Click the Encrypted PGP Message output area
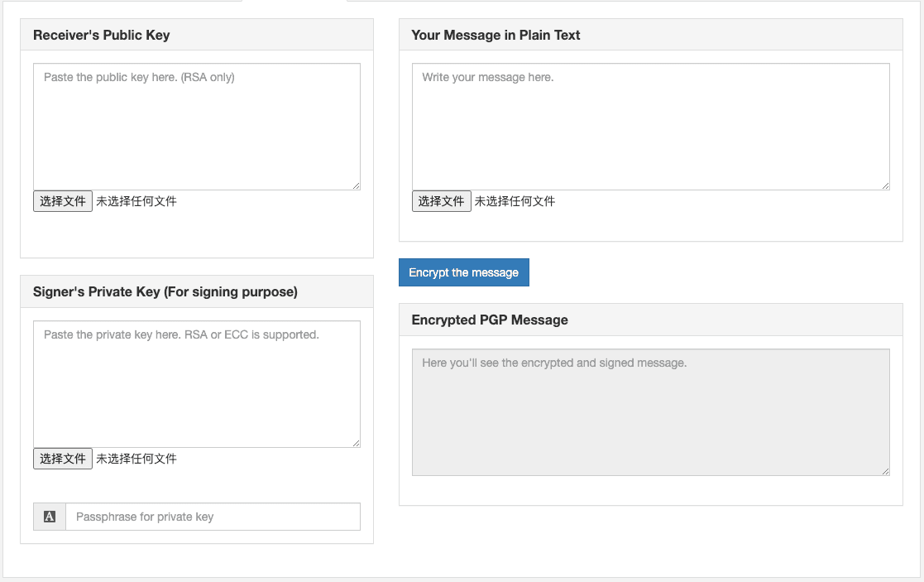This screenshot has height=582, width=924. tap(650, 412)
